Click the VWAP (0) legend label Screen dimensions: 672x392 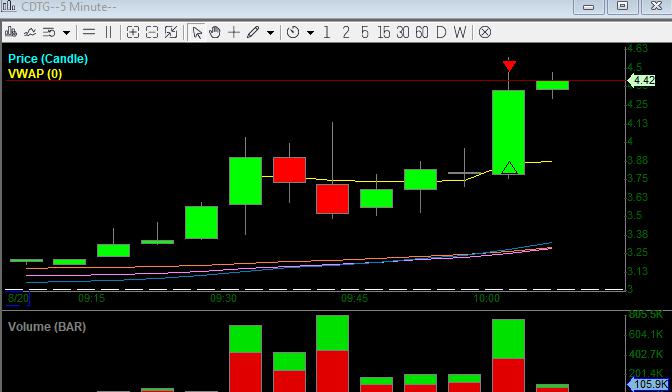[35, 74]
